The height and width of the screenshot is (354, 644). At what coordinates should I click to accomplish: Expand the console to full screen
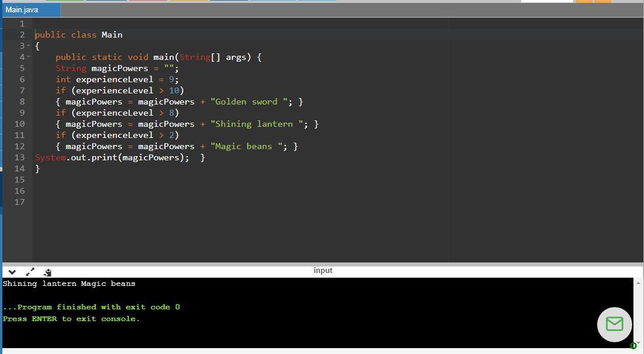click(x=30, y=272)
